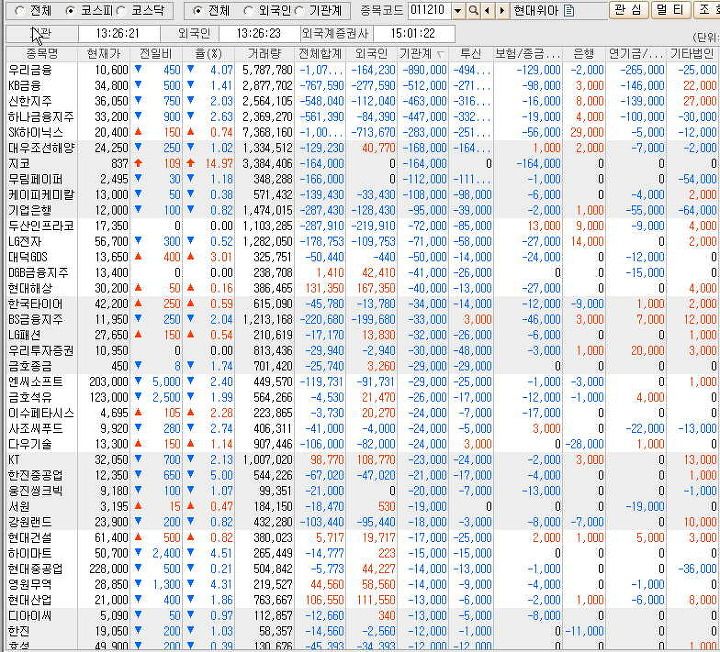This screenshot has width=720, height=652.
Task: Sort by 연기금 column header
Action: pyautogui.click(x=636, y=54)
